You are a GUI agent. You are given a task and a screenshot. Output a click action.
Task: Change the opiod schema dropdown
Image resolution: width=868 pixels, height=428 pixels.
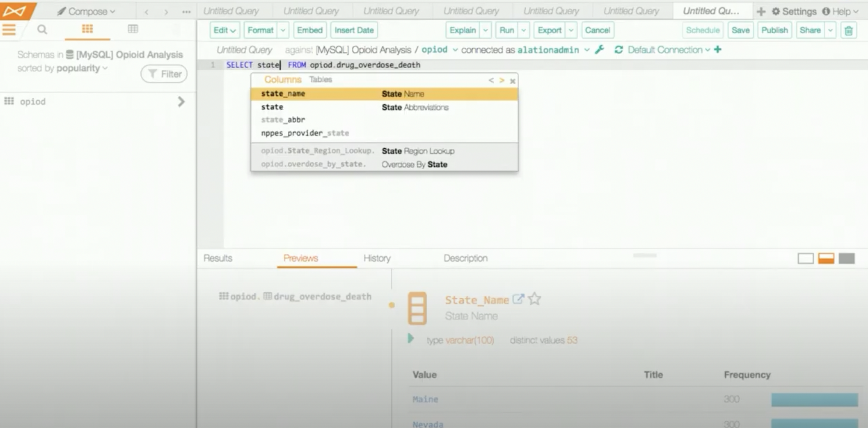(440, 49)
